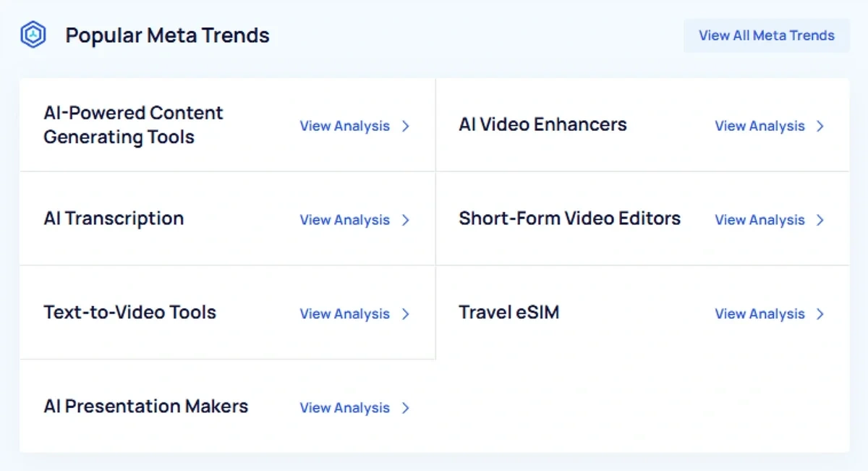The width and height of the screenshot is (868, 471).
Task: Select the Popular Meta Trends heading
Action: 167,35
